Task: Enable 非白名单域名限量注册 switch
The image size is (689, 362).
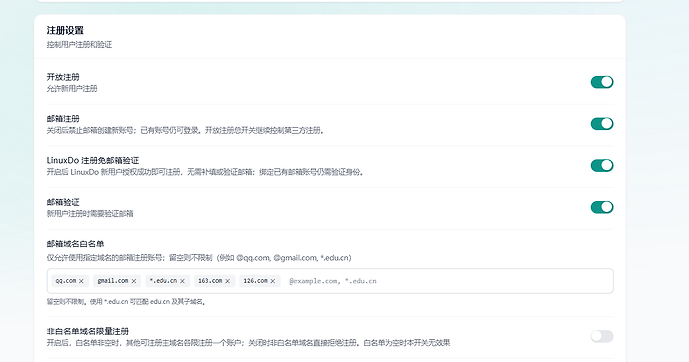Action: 602,337
